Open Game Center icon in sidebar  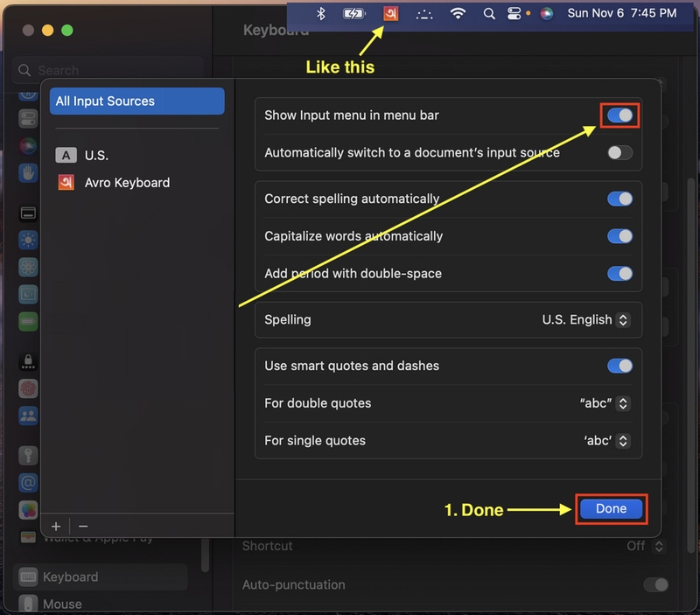coord(28,510)
